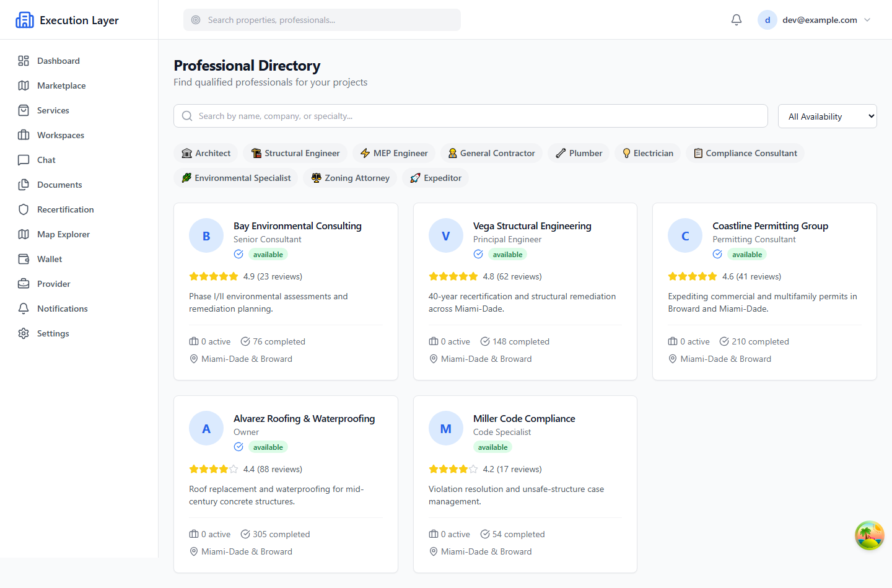Toggle the Plumber specialty filter
Viewport: 892px width, 588px height.
(579, 153)
